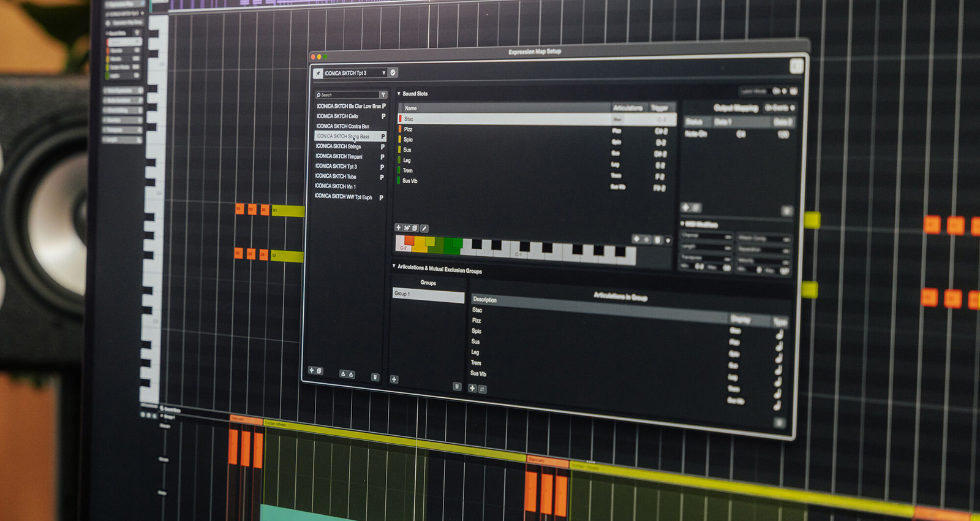
Task: Click the pencil edit icon under Sound Slots
Action: click(424, 229)
